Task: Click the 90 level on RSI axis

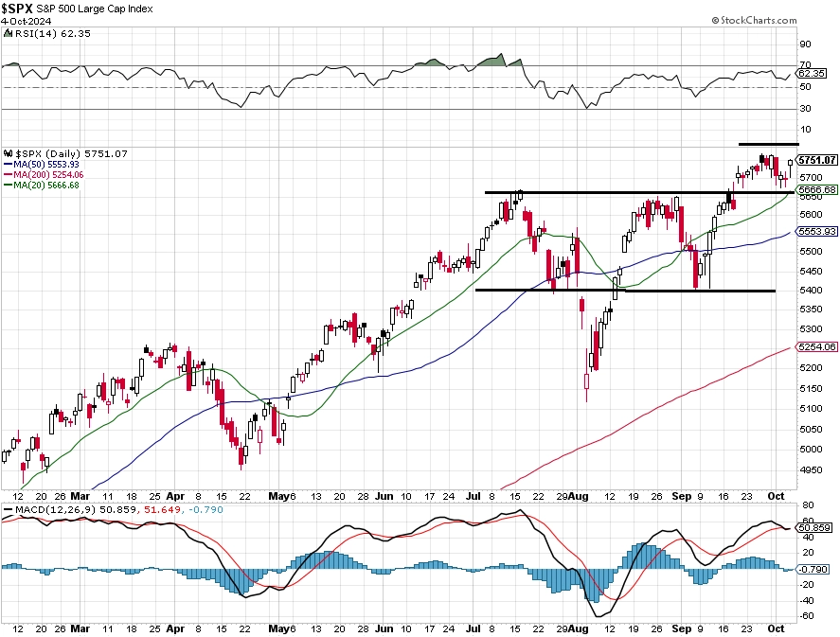Action: coord(806,44)
